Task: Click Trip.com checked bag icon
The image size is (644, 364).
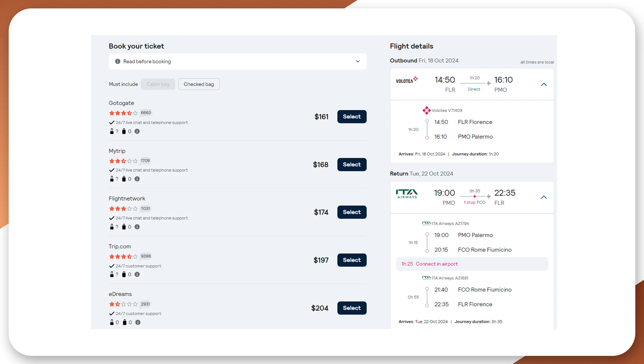Action: tap(124, 274)
